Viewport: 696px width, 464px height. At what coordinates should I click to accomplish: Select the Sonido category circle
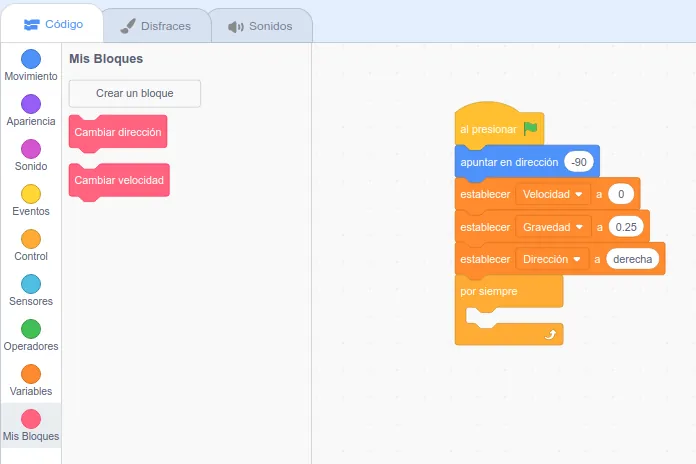[x=31, y=149]
